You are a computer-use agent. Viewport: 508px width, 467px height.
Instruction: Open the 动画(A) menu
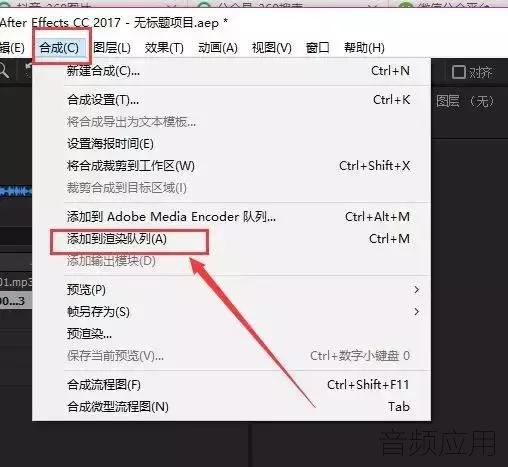pyautogui.click(x=218, y=48)
